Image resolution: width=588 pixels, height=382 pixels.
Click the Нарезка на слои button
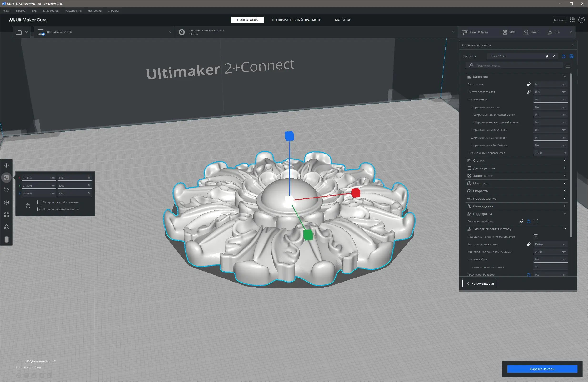click(542, 369)
